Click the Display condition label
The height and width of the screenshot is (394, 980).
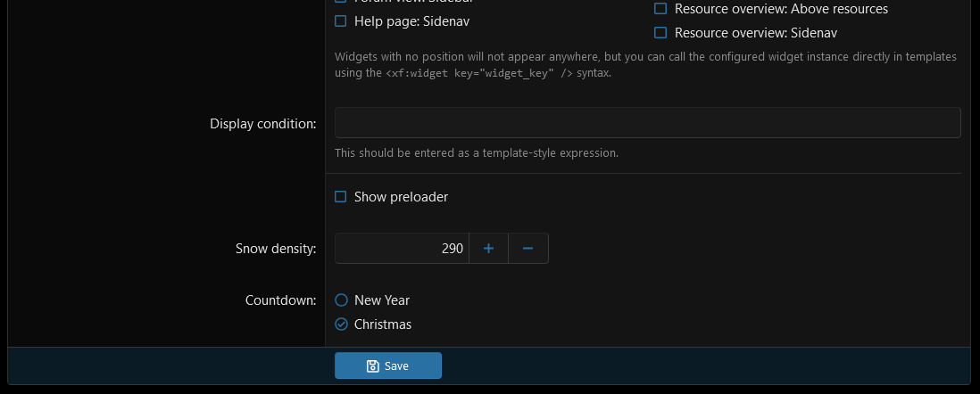[263, 124]
